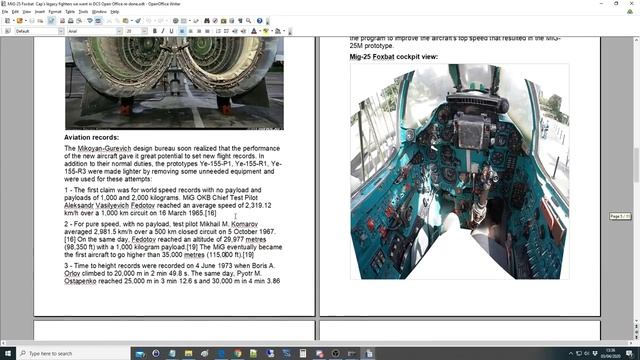
Task: Toggle Justified paragraph alignment
Action: (x=207, y=31)
